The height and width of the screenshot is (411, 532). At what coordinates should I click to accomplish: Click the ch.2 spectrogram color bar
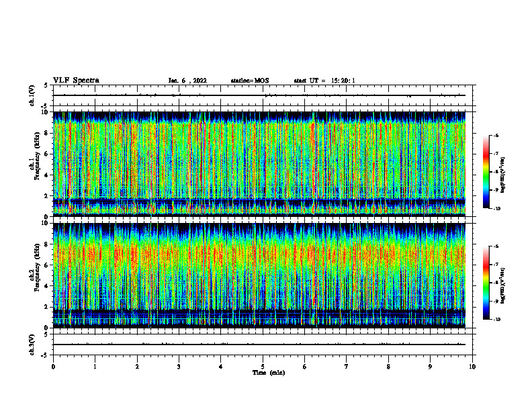[486, 283]
